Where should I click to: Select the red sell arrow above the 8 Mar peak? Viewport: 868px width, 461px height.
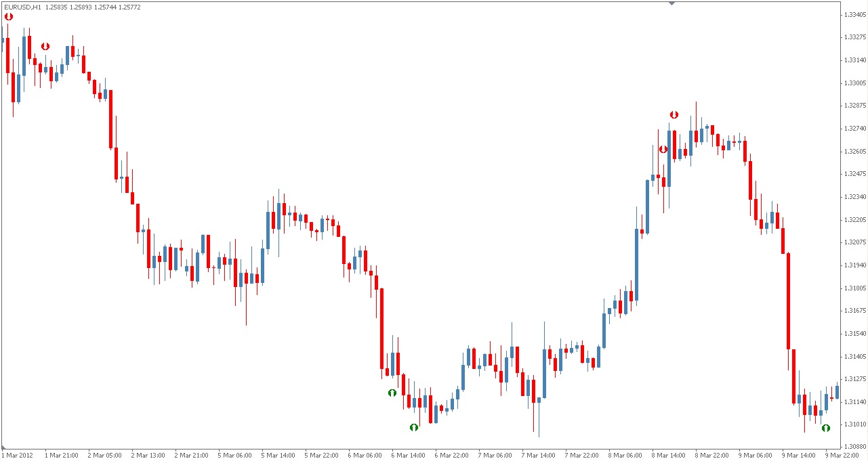tap(674, 114)
